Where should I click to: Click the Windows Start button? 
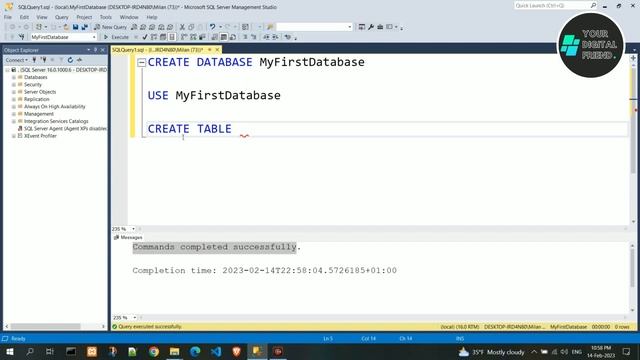coord(10,352)
